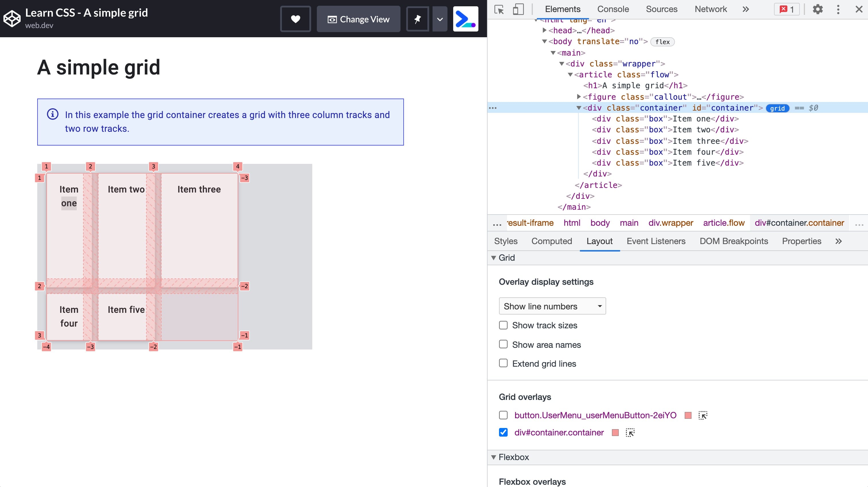Click the grid overlay icon for div#container
This screenshot has width=868, height=487.
[630, 432]
